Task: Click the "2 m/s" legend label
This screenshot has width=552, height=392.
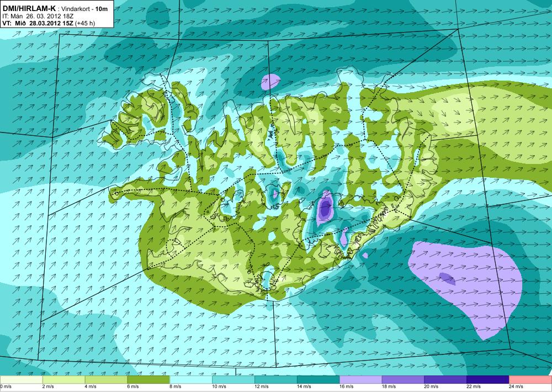Action: click(48, 386)
